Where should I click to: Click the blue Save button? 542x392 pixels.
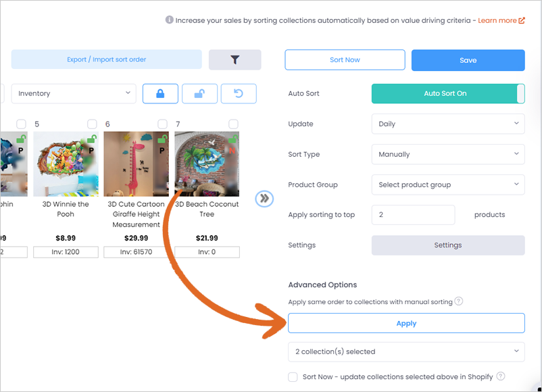468,60
